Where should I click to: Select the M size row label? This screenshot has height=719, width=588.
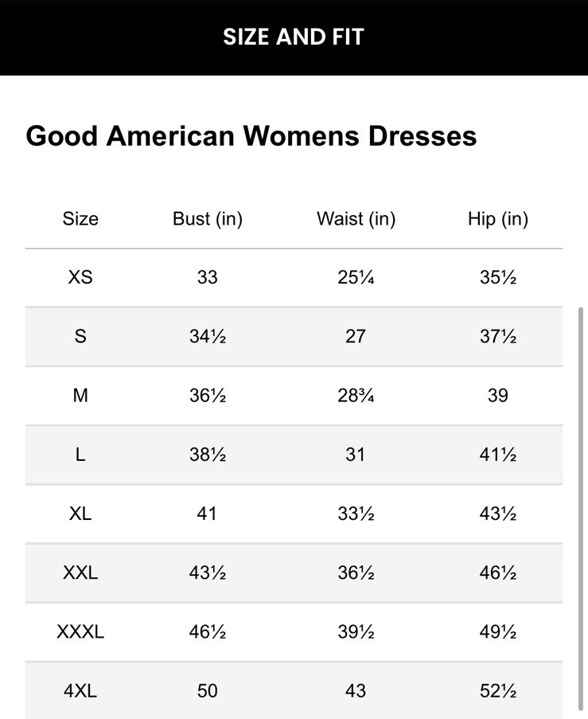[x=80, y=395]
